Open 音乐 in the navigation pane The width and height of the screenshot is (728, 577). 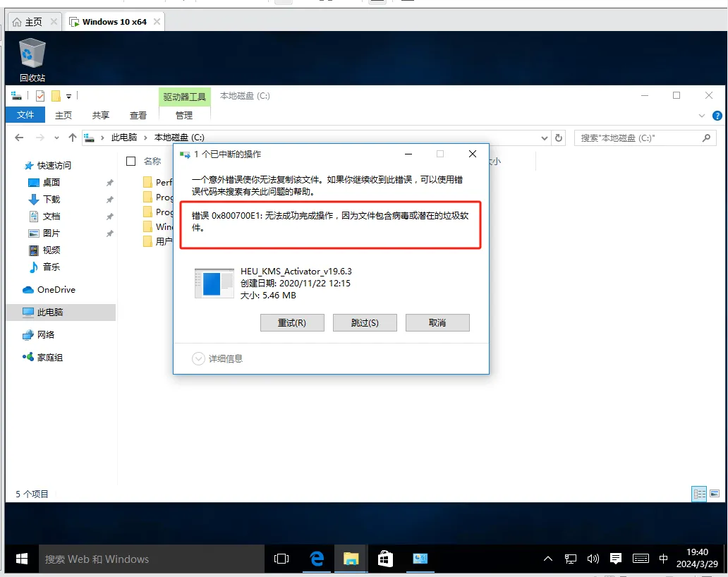click(51, 267)
